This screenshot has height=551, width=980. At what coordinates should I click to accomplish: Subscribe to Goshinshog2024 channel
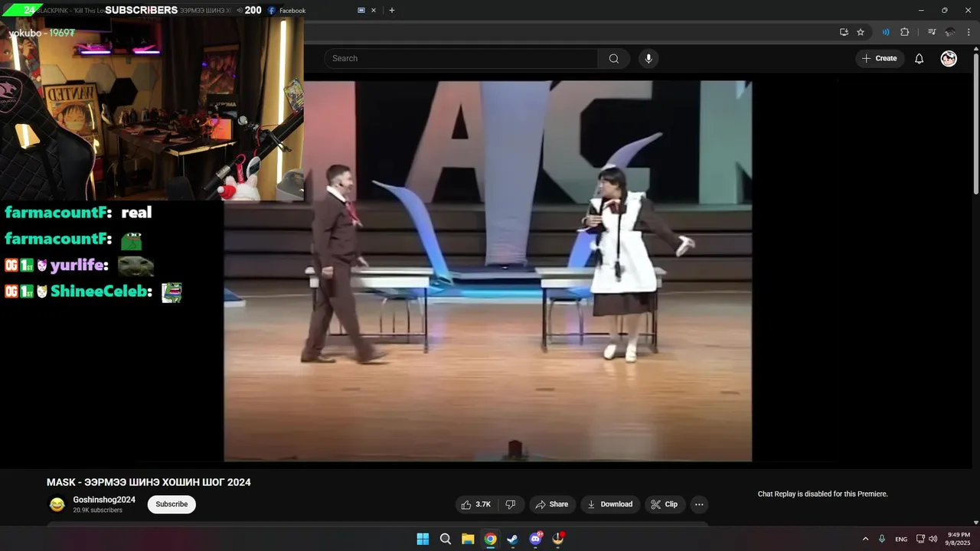171,504
